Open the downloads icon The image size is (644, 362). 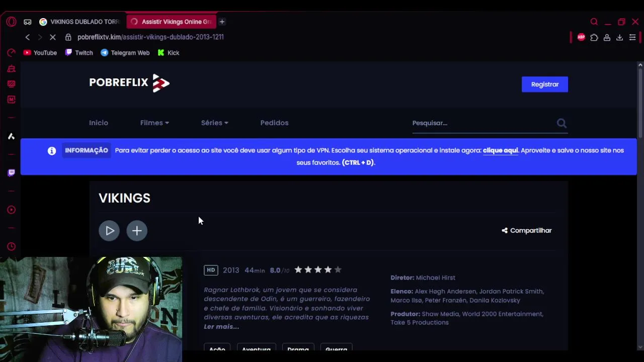pos(619,37)
